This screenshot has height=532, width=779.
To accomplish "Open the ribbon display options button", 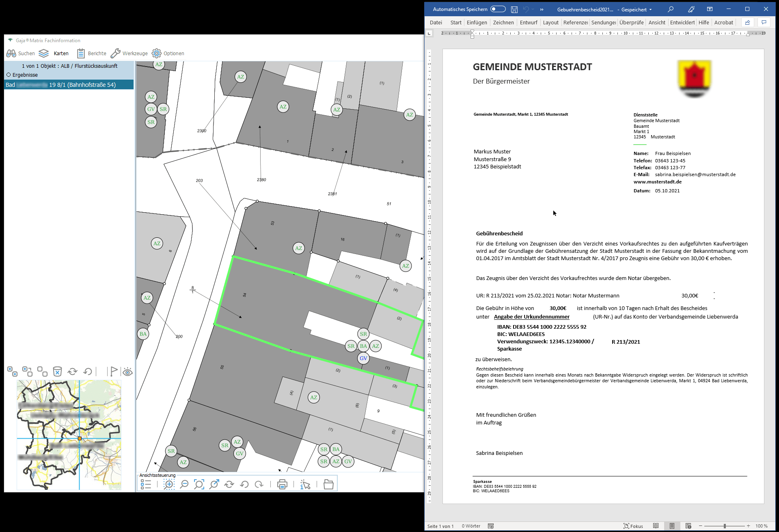I will click(x=710, y=9).
